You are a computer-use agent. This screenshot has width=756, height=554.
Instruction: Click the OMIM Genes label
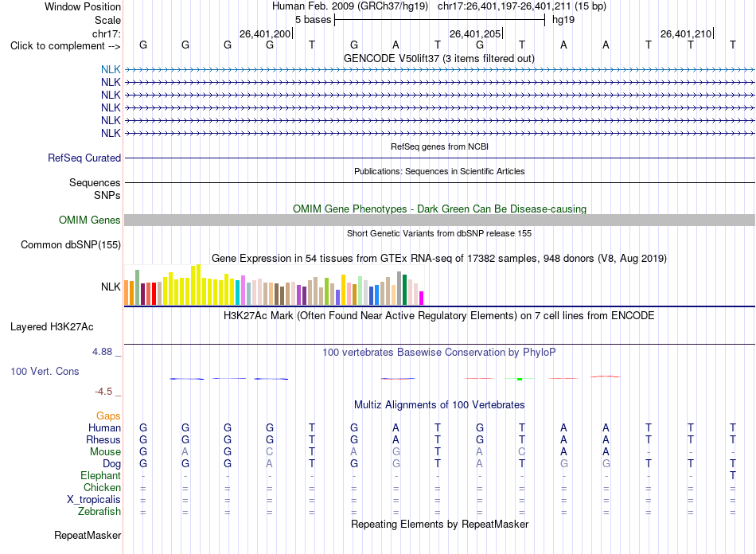[x=89, y=220]
